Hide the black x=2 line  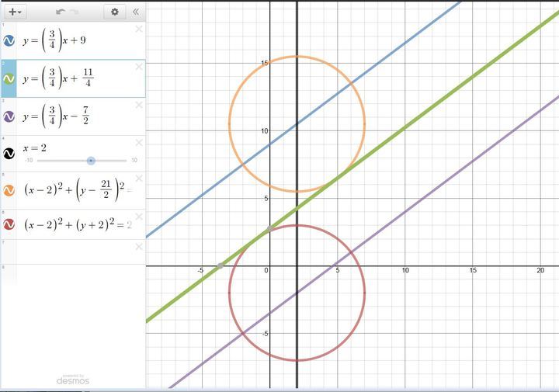[9, 154]
